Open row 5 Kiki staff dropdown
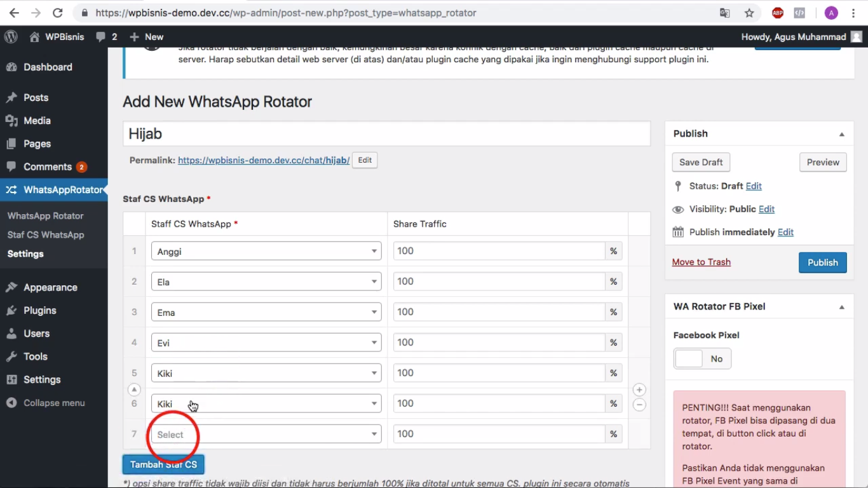This screenshot has width=868, height=488. [x=266, y=373]
